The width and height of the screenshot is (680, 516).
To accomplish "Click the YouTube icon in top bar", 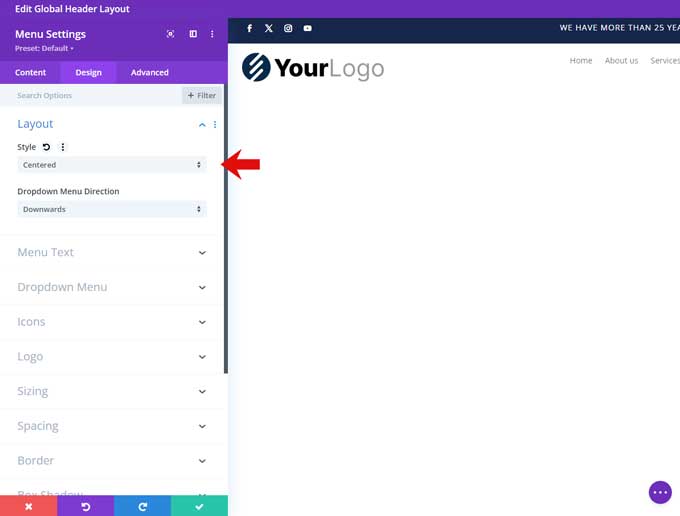I will coord(307,29).
